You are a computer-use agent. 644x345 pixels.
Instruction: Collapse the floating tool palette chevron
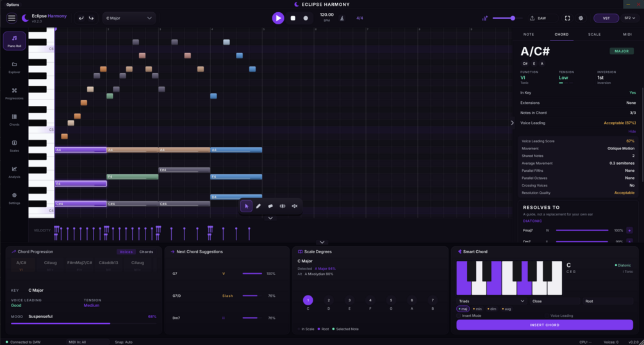pyautogui.click(x=270, y=218)
